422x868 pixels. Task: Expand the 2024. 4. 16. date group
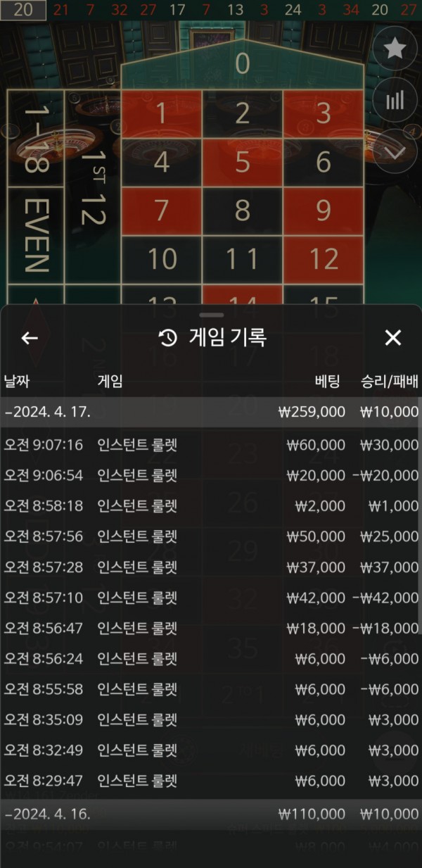point(211,814)
